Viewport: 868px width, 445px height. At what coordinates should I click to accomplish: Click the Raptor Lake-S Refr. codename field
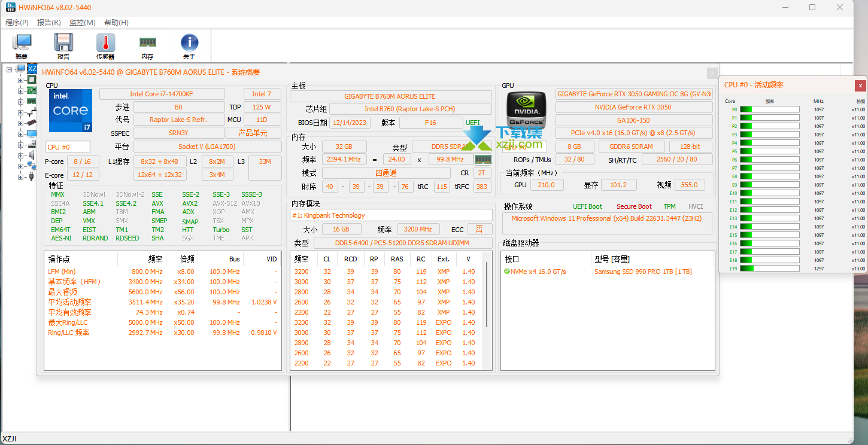(178, 120)
